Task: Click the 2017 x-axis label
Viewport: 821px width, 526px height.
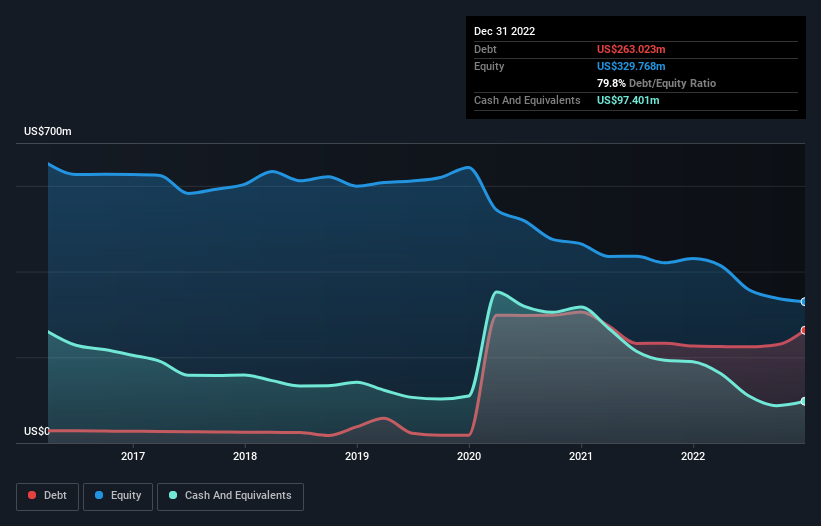Action: (x=133, y=456)
